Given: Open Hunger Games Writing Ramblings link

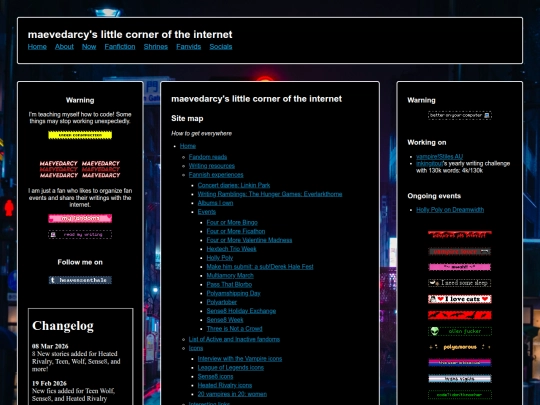Looking at the screenshot, I should coord(270,194).
